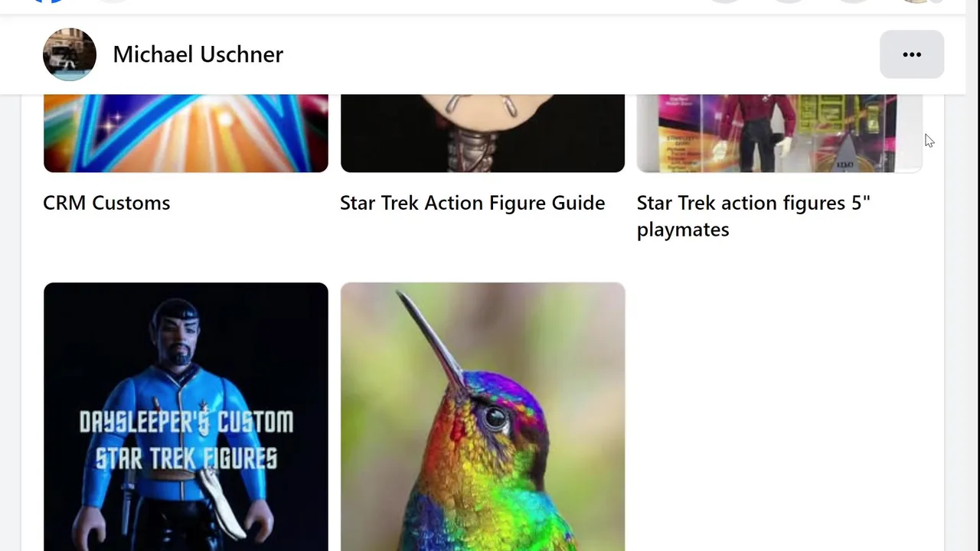Open the Michael Uschner name link
The image size is (980, 551).
click(x=198, y=54)
